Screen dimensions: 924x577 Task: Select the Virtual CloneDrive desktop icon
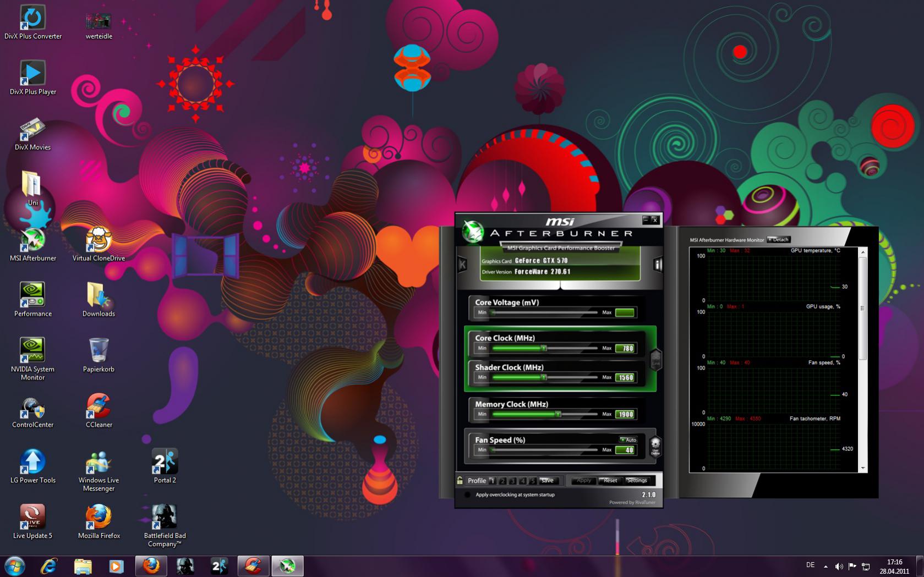click(x=99, y=245)
